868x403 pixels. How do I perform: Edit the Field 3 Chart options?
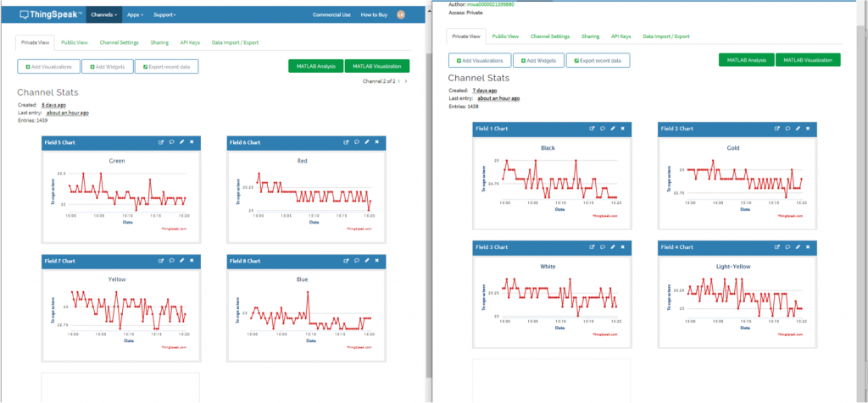(612, 247)
